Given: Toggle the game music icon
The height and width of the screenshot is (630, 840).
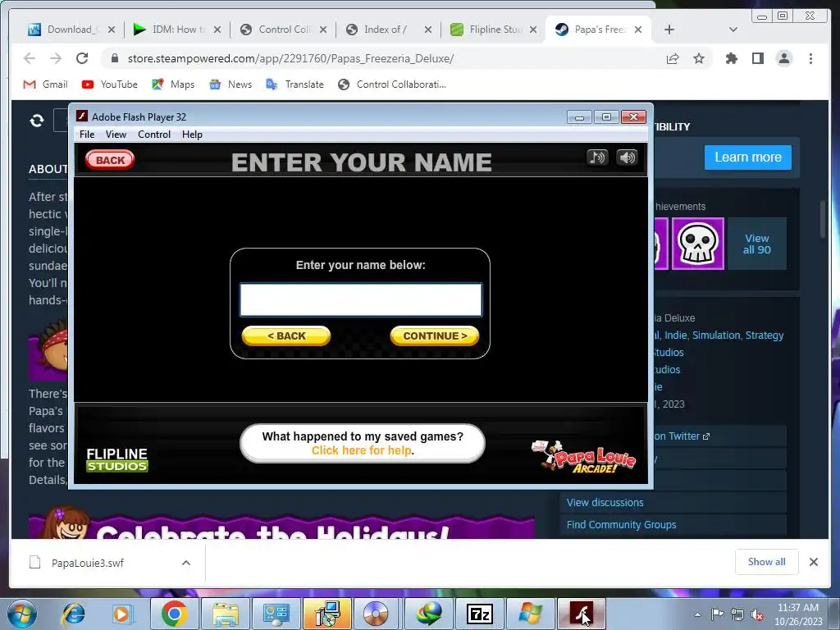Looking at the screenshot, I should point(597,157).
